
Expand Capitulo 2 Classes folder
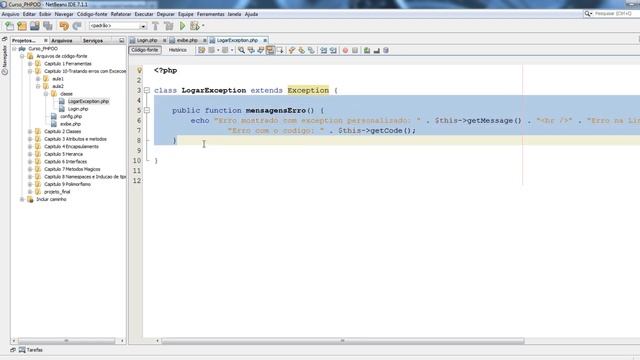(30, 131)
